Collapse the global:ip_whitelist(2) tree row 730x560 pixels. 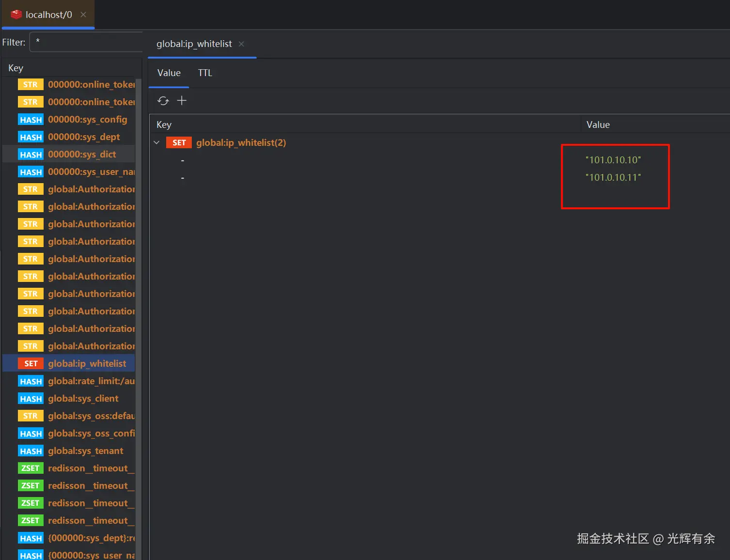(x=156, y=142)
